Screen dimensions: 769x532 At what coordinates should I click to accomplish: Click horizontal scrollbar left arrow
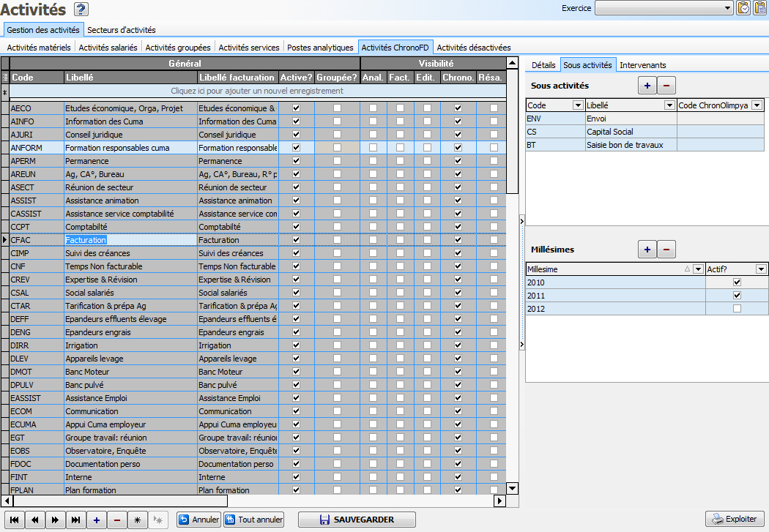7,501
